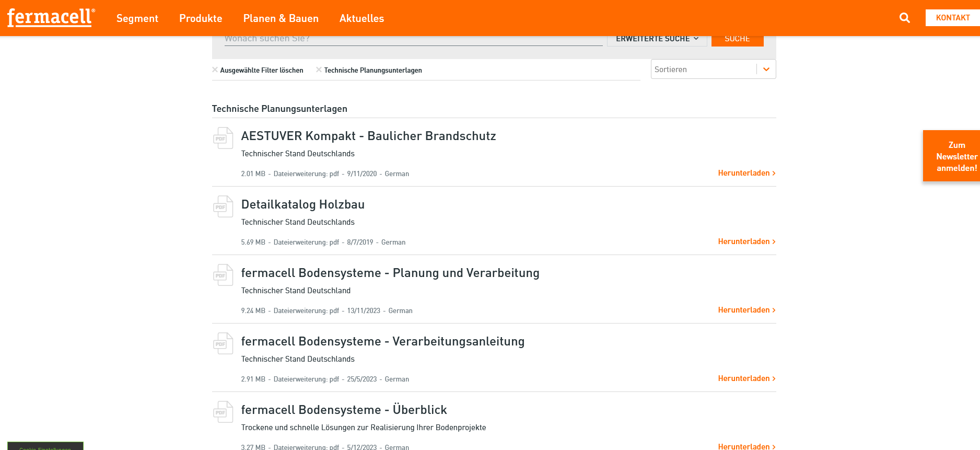Open fermacell Bodensysteme - Verarbeitungsanleitung title

coord(383,341)
